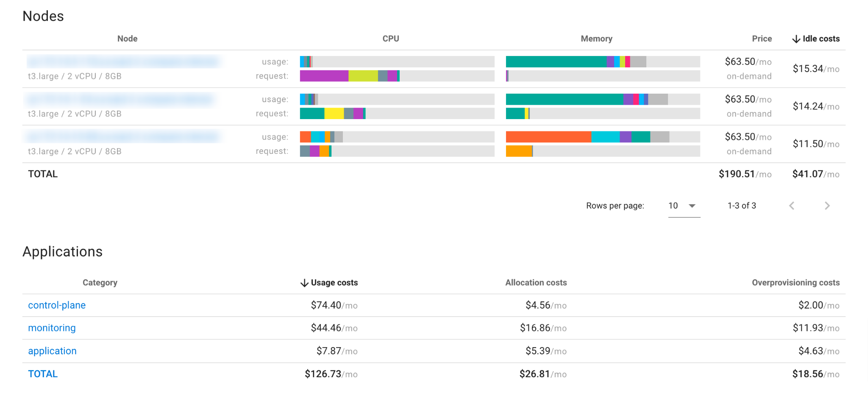Sort applications by Allocation costs

536,283
